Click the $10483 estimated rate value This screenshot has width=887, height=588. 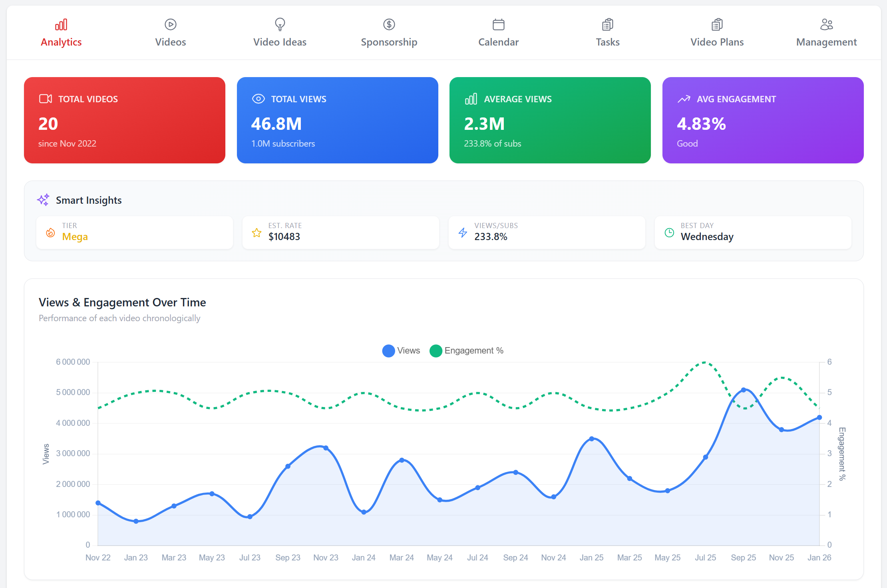point(284,237)
